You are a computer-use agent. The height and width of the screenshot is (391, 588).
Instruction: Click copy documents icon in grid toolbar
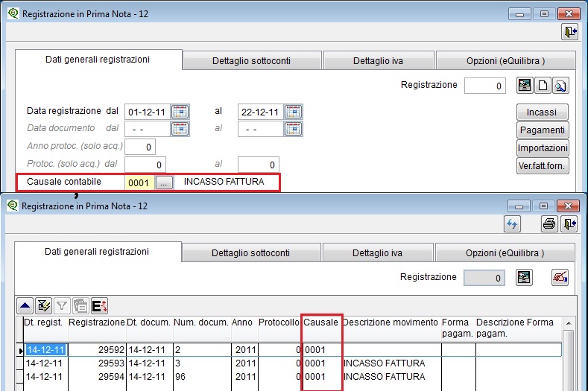click(x=80, y=306)
